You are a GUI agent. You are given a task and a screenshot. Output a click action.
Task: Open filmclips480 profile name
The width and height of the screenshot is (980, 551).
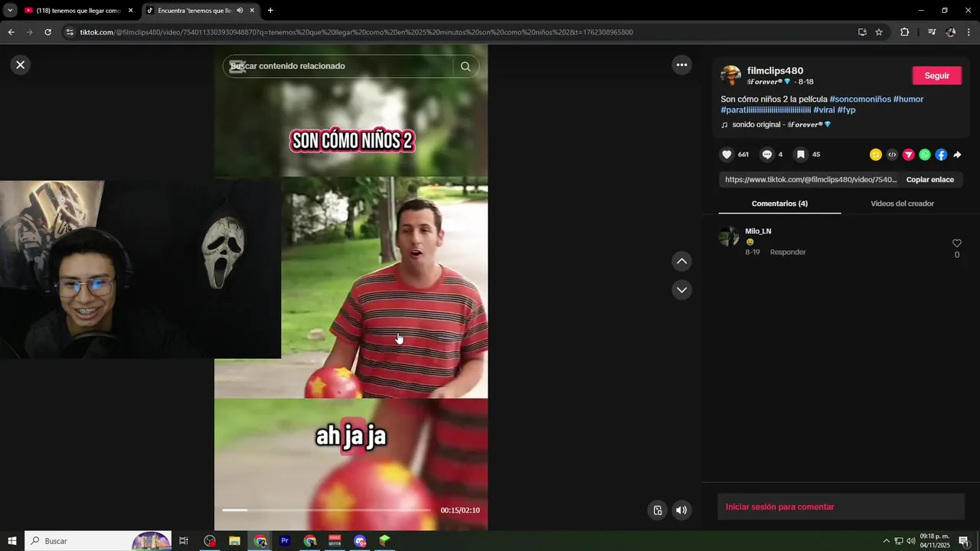[x=775, y=70]
